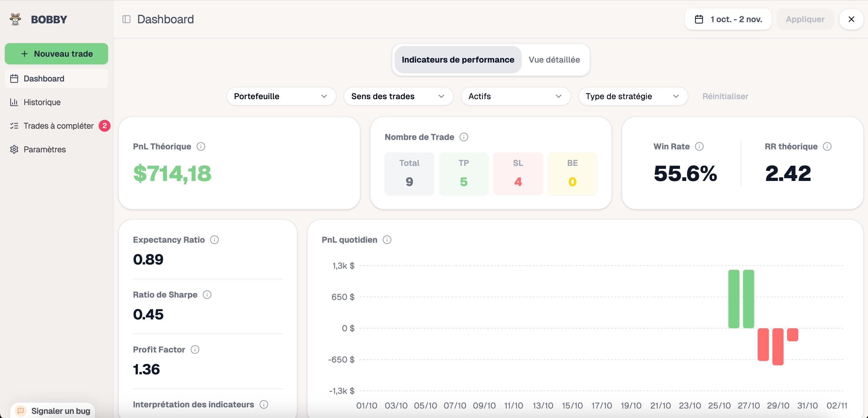Show info tooltip for RR théorique
The height and width of the screenshot is (418, 868).
click(827, 146)
